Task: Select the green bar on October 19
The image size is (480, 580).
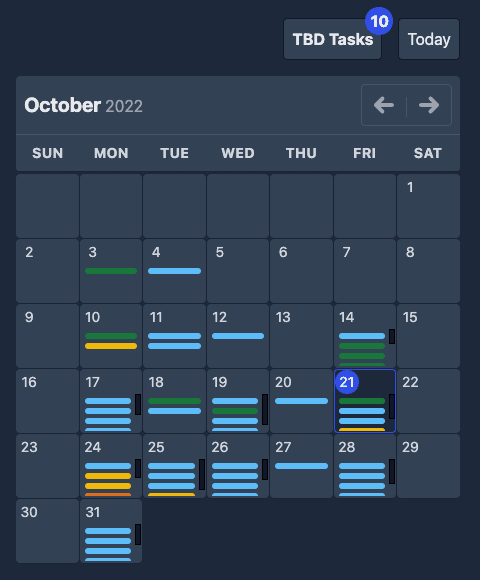Action: (235, 411)
